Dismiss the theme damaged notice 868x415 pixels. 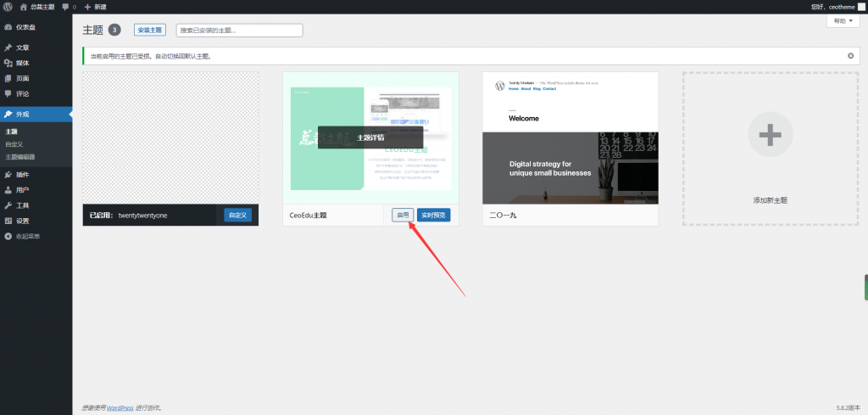(x=850, y=56)
